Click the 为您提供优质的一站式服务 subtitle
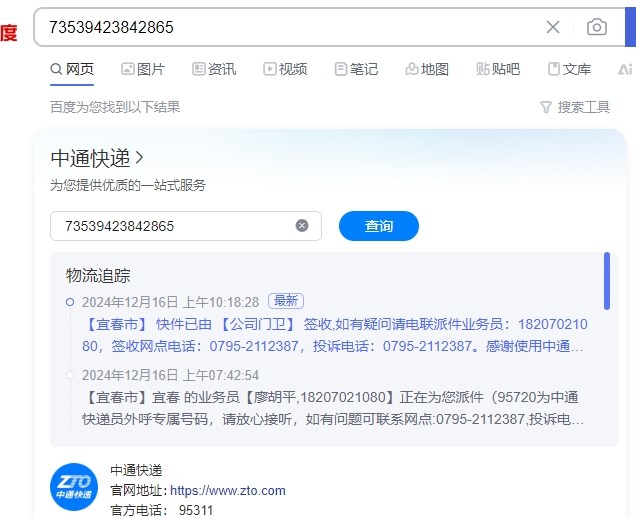636x518 pixels. point(128,185)
